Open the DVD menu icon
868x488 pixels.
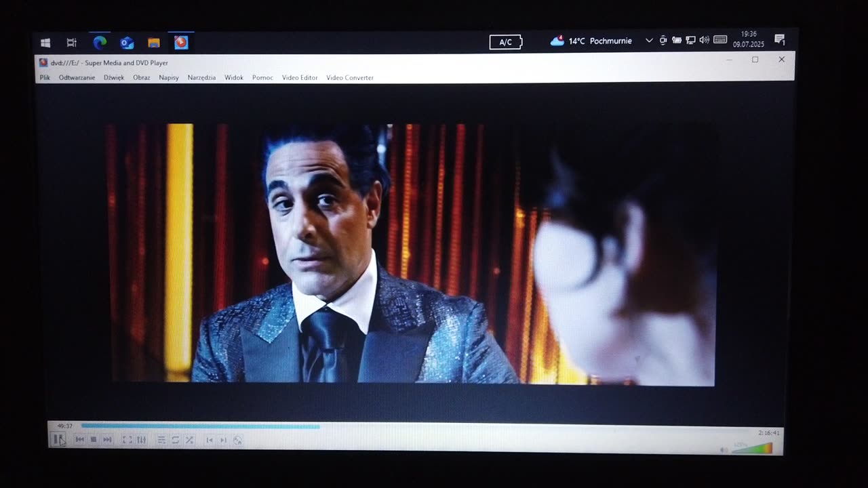click(x=237, y=441)
